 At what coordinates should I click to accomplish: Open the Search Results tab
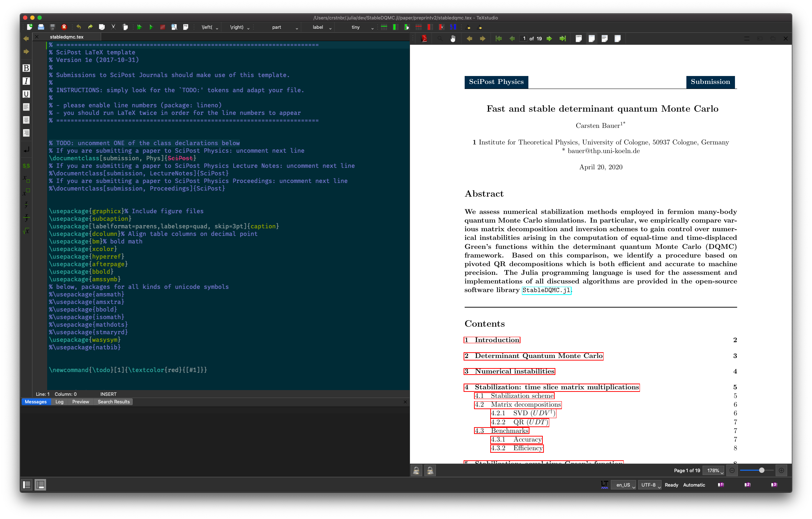pyautogui.click(x=113, y=402)
